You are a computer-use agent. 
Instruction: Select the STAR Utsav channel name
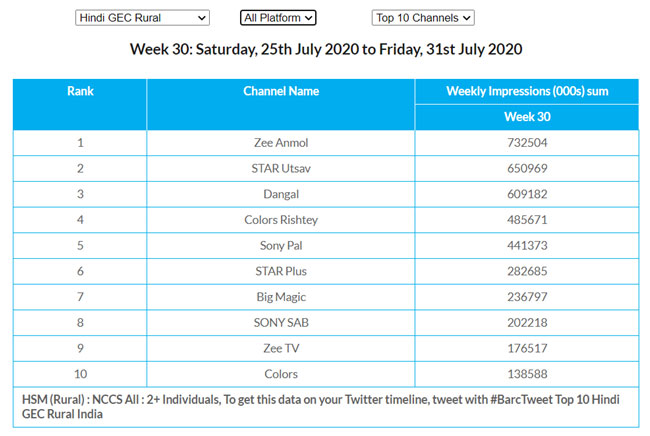(281, 168)
